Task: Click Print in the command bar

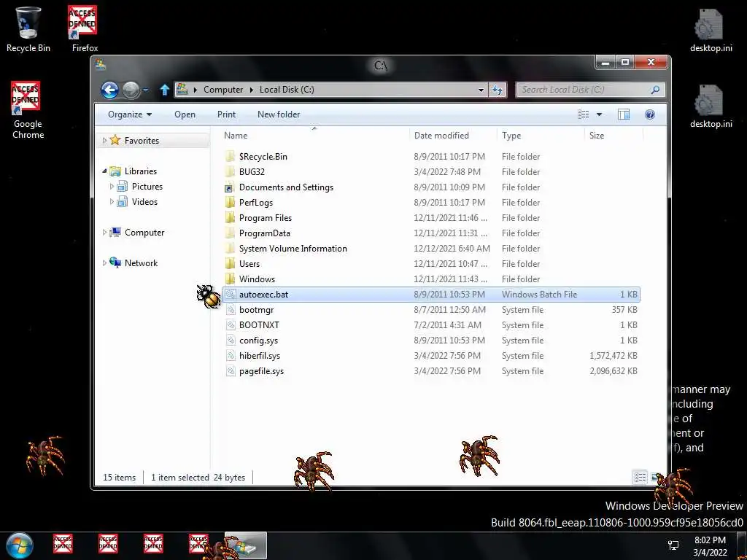Action: point(226,114)
